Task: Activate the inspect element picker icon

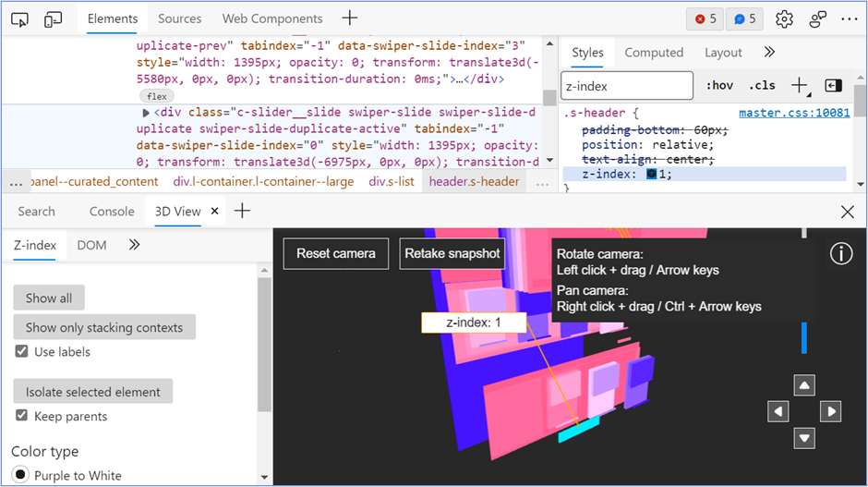Action: (22, 18)
